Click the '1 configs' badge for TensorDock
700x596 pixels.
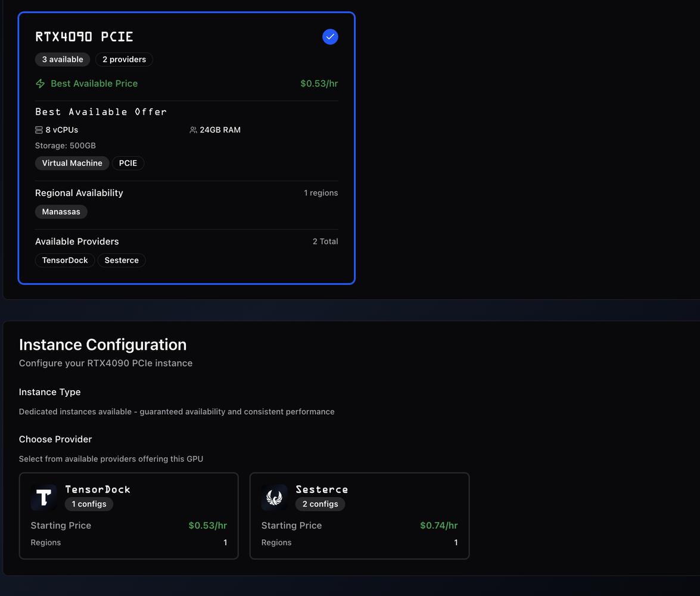(x=89, y=504)
